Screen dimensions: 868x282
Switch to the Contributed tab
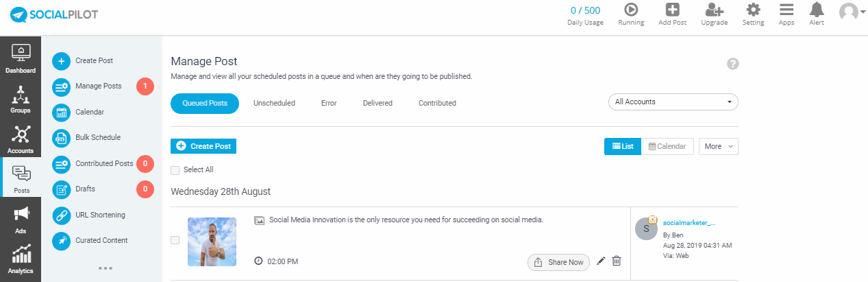pyautogui.click(x=437, y=103)
